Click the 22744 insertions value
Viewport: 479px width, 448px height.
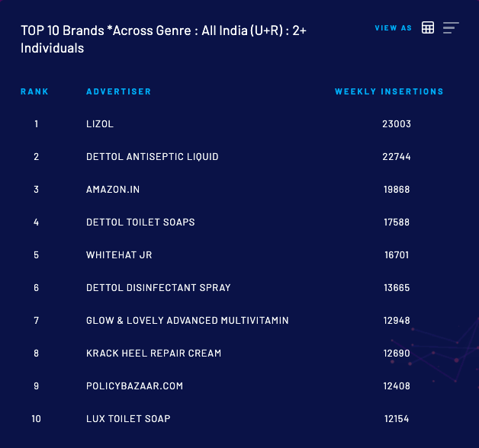point(397,157)
